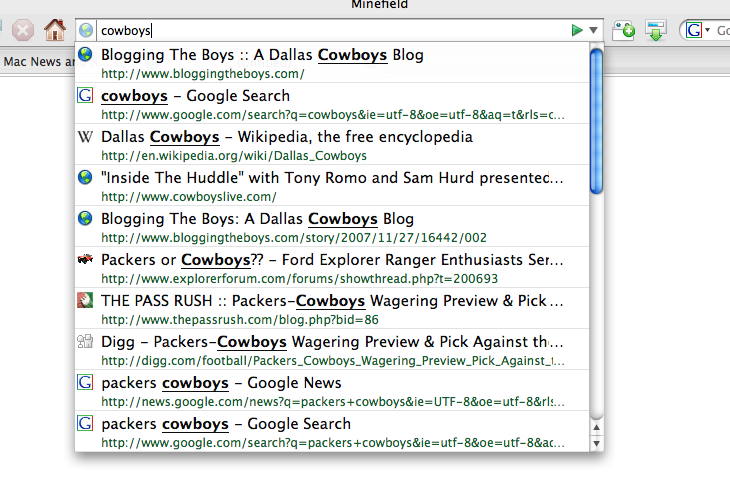Viewport: 730px width, 486px height.
Task: Open the Downloads toolbar icon
Action: click(656, 31)
